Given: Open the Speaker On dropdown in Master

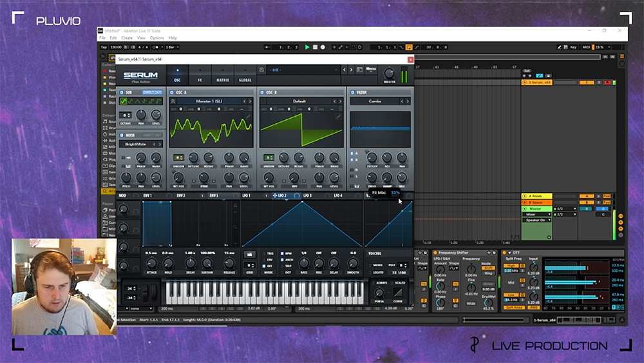Looking at the screenshot, I should pyautogui.click(x=537, y=220).
